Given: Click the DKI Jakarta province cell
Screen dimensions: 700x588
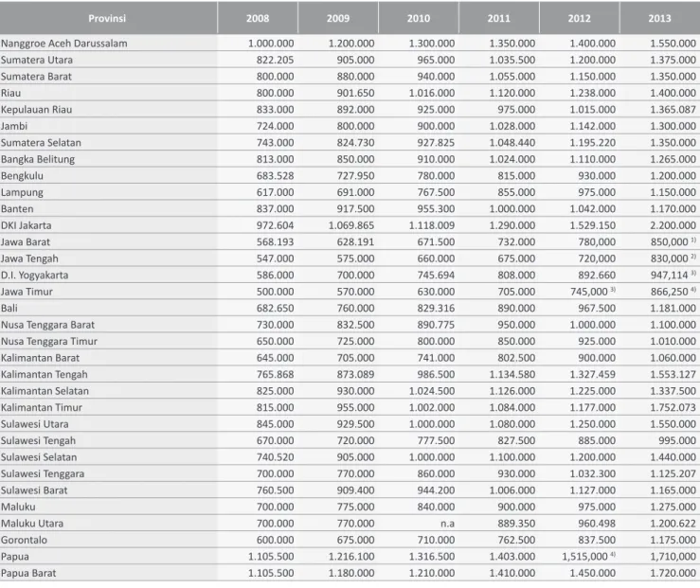Looking at the screenshot, I should point(26,225).
